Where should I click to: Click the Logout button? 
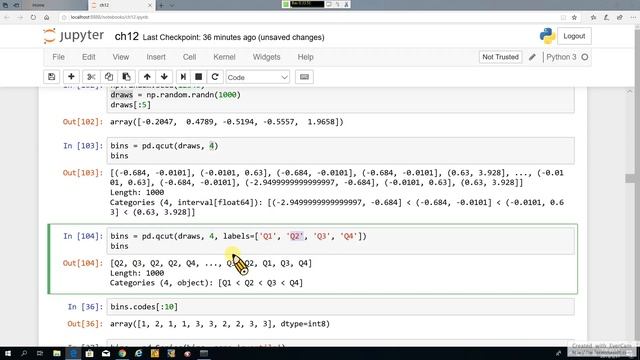(x=574, y=36)
